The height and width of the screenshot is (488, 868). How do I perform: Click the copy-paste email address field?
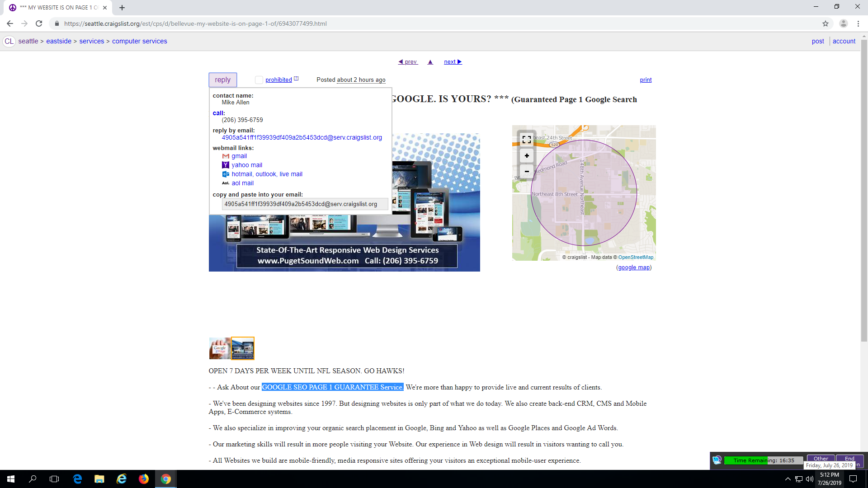coord(305,204)
